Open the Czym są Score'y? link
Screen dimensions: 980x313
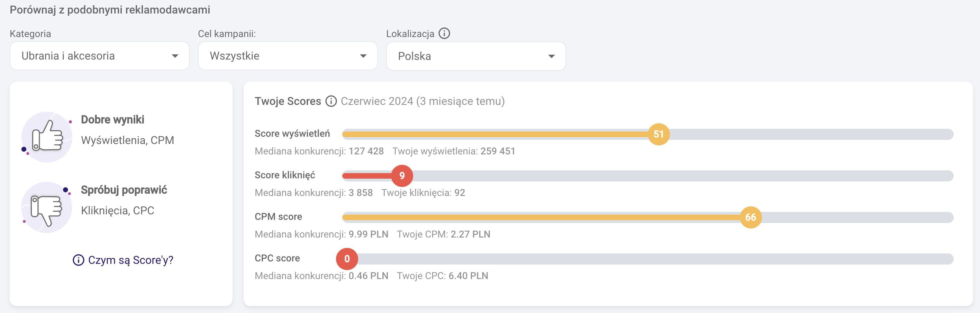(x=130, y=260)
